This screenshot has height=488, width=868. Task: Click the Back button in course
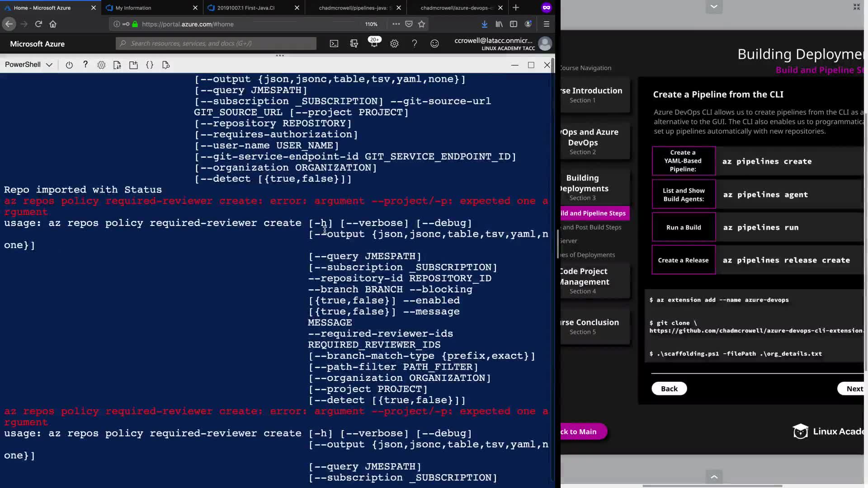pos(669,389)
